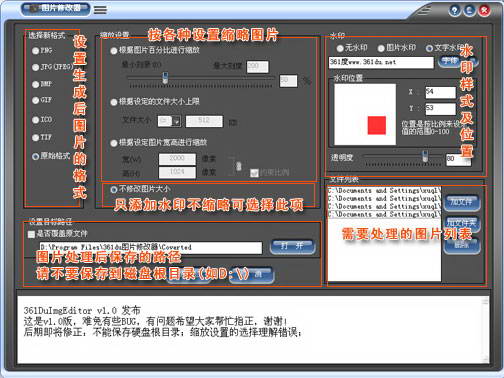Click the watermark text input field
Image resolution: width=504 pixels, height=378 pixels.
click(x=381, y=62)
